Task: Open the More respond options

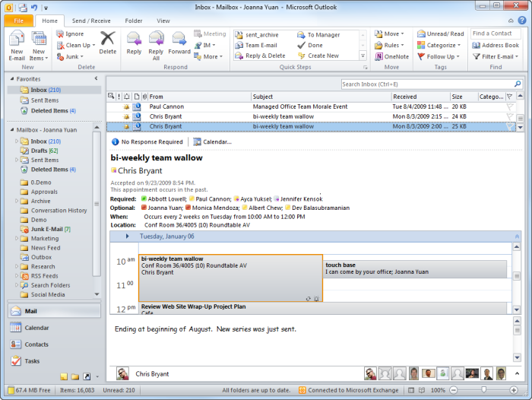Action: (208, 56)
